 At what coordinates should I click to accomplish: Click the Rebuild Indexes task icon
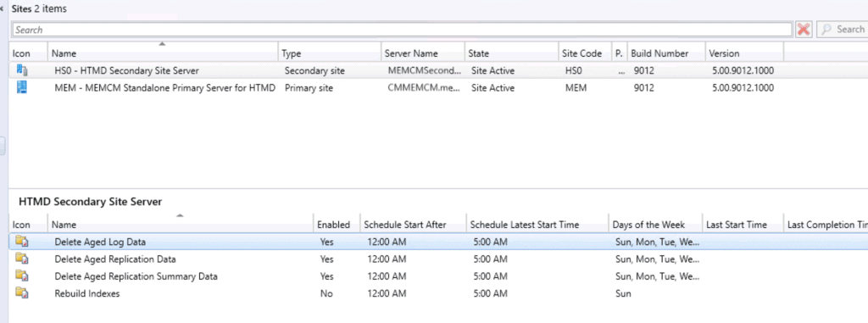(x=22, y=293)
